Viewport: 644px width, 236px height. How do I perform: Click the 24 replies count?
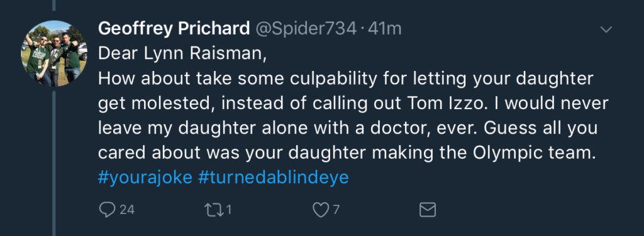[127, 210]
